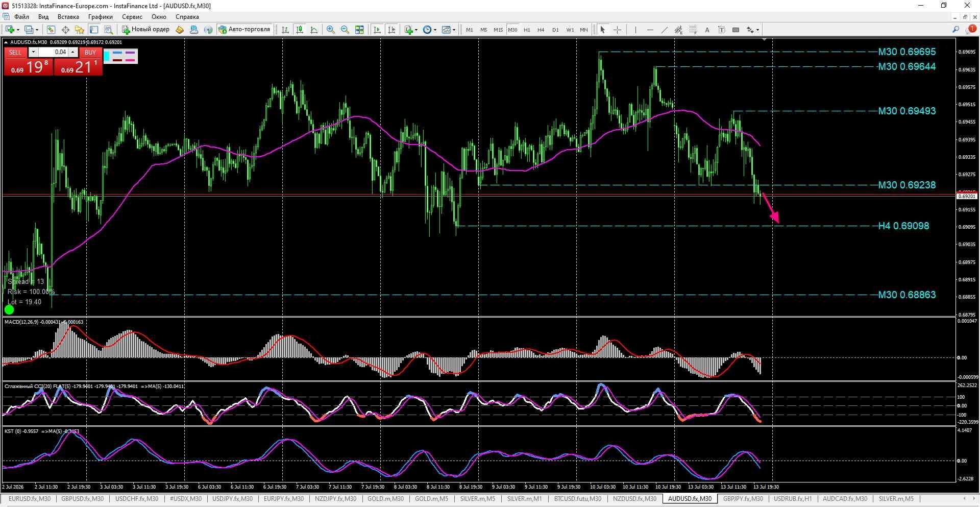Select the H4 timeframe
The image size is (980, 507).
[x=541, y=30]
